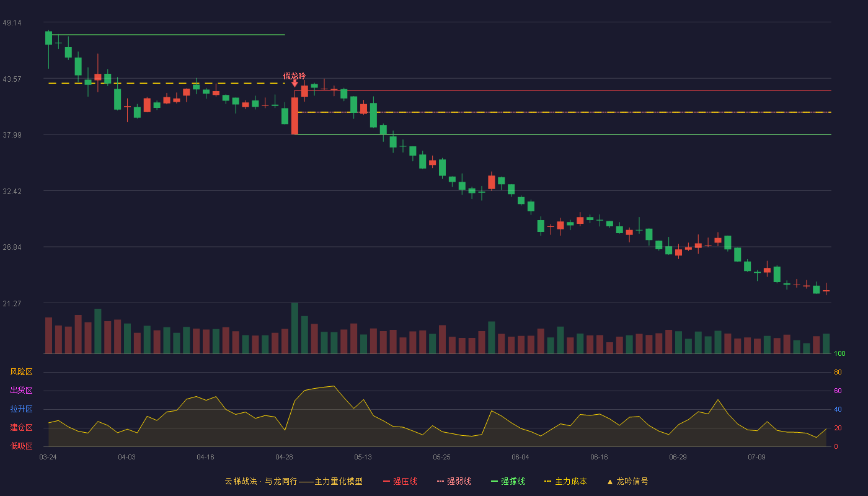Click the yellow dashed 主力成本 legend icon
The image size is (868, 496).
[x=548, y=481]
